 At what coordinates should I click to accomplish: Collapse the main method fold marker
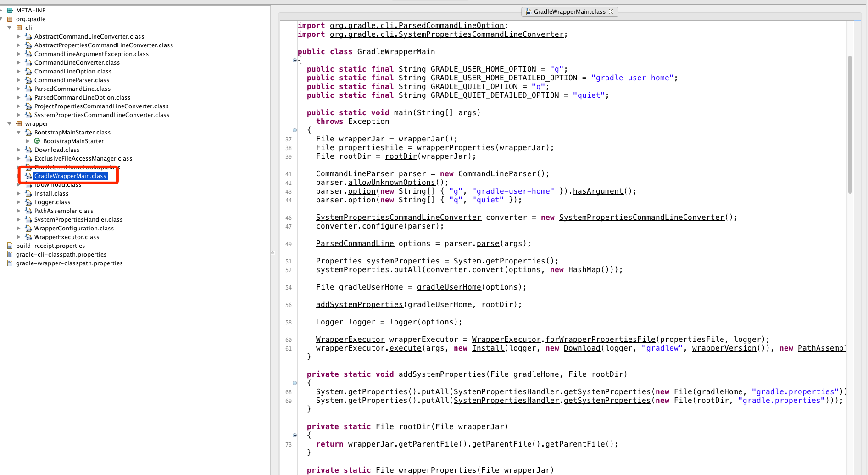295,130
